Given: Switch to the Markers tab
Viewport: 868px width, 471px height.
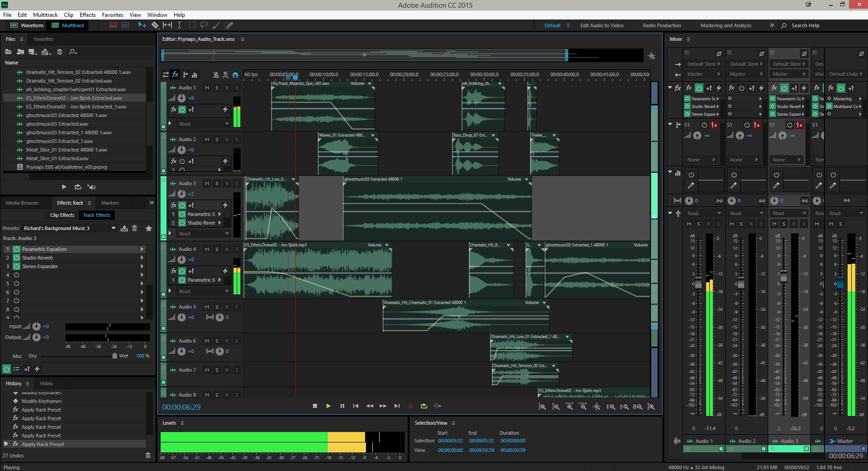Looking at the screenshot, I should pyautogui.click(x=110, y=203).
